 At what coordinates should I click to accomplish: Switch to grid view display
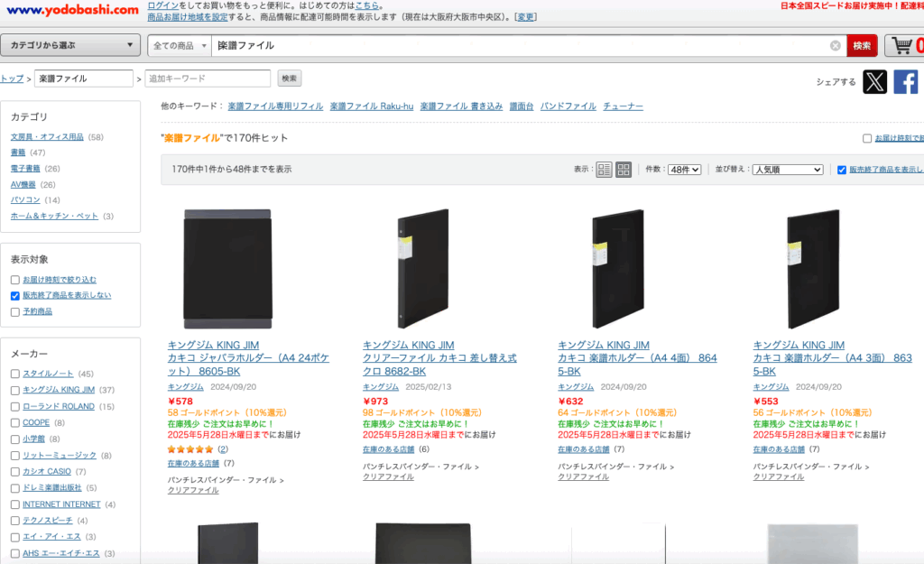tap(624, 170)
